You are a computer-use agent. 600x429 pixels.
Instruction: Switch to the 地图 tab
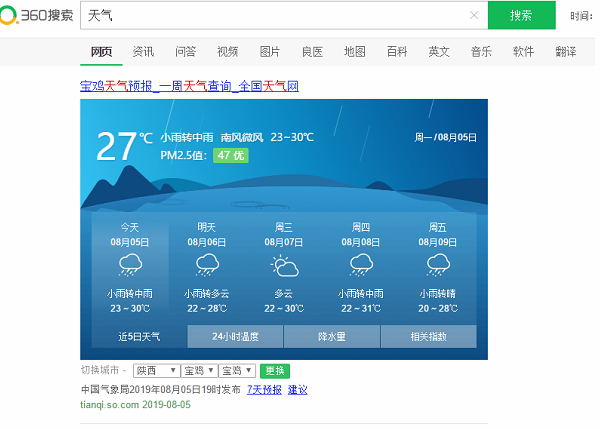[x=354, y=51]
